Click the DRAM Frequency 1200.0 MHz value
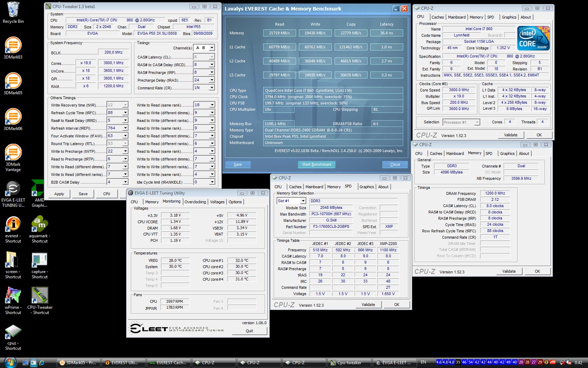This screenshot has width=588, height=368. 495,193
